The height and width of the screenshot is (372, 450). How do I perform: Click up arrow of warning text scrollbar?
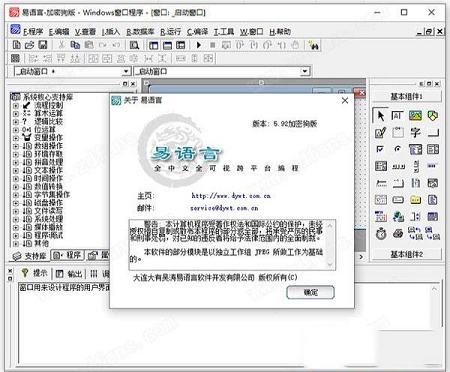point(330,226)
